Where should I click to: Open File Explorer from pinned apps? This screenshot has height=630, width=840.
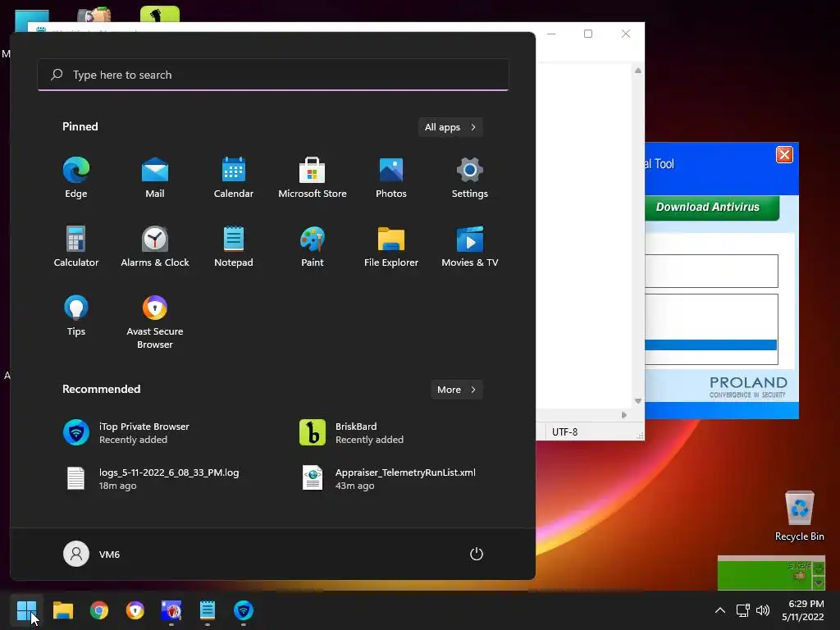[x=391, y=247]
